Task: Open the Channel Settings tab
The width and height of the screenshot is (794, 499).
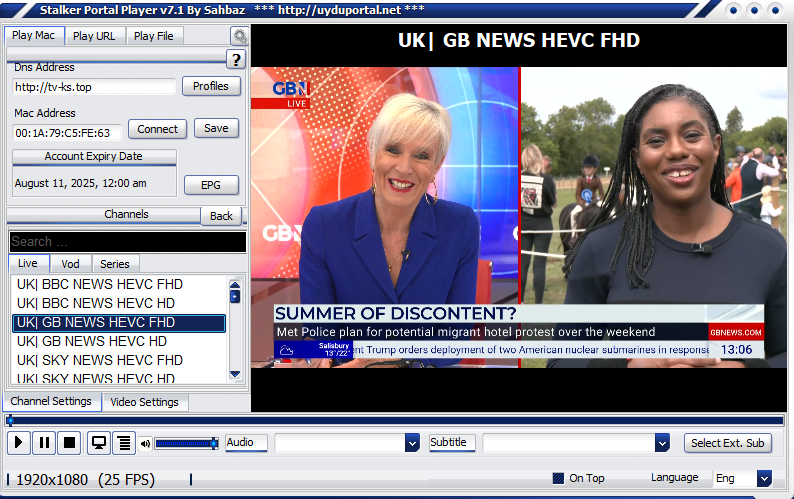Action: tap(51, 401)
